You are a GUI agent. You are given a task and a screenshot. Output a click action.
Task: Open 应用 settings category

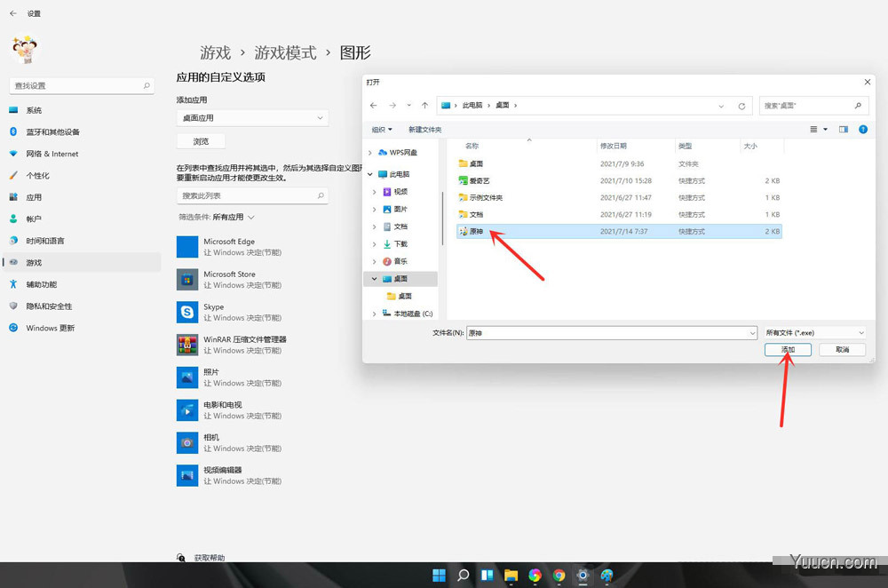coord(34,197)
